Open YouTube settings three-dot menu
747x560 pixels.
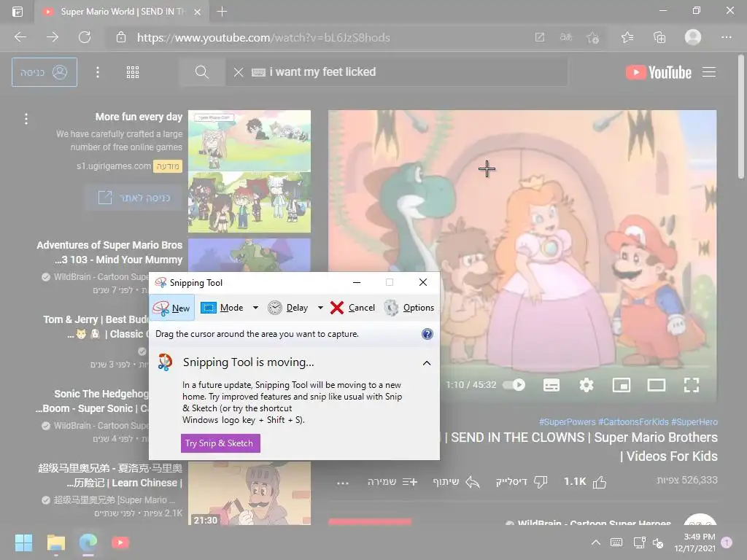click(x=98, y=72)
